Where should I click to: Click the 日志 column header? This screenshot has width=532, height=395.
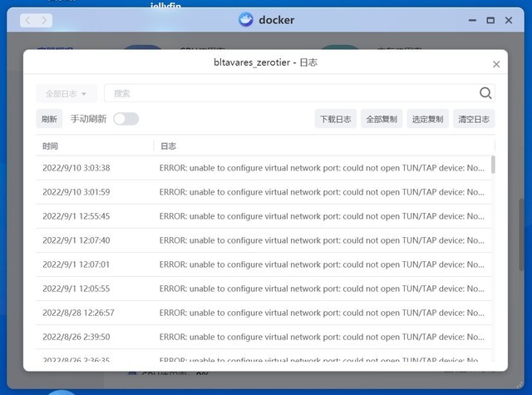(168, 146)
